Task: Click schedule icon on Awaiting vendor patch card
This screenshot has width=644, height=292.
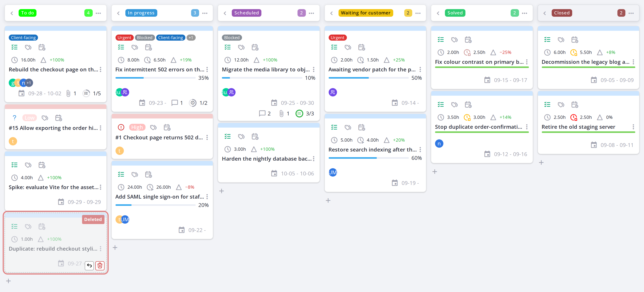Action: 362,47
